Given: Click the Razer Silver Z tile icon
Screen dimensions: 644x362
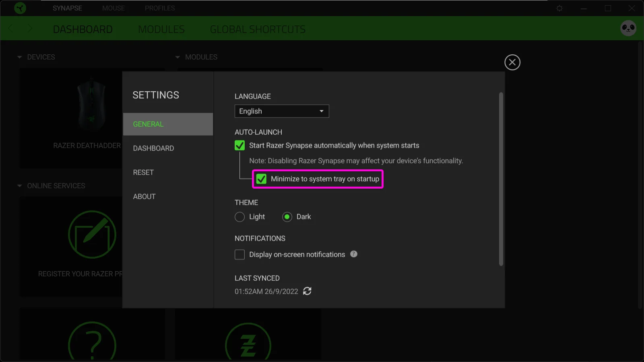Looking at the screenshot, I should [x=248, y=342].
